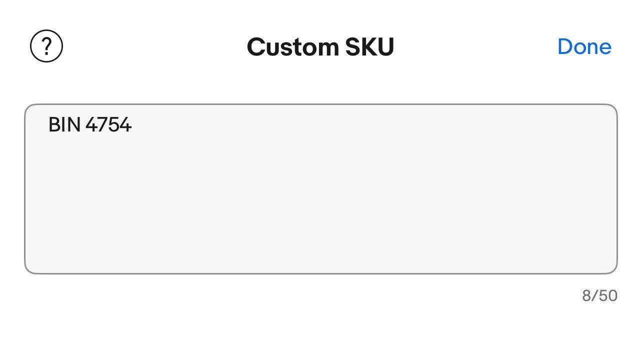Save the custom SKU with Done
Screen dimensions: 642x364
[x=584, y=46]
